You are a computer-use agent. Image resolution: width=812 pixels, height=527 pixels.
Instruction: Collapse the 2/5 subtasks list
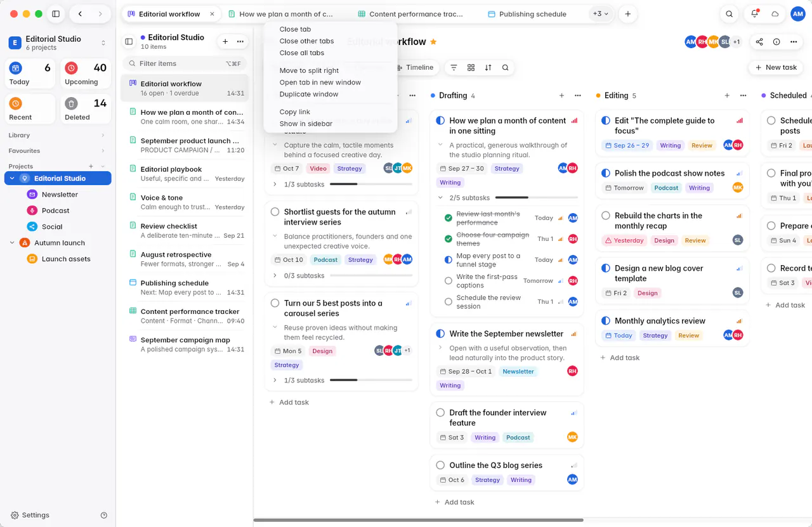[440, 198]
